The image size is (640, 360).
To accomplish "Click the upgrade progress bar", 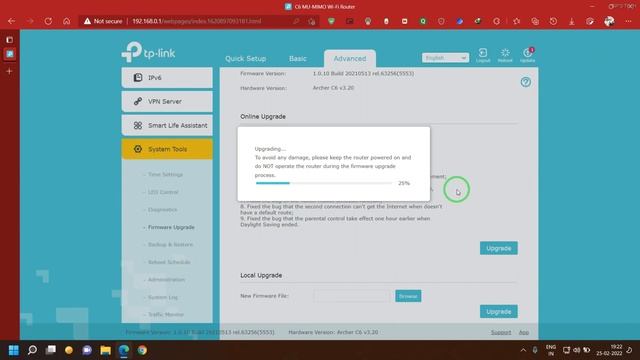I will coord(324,183).
